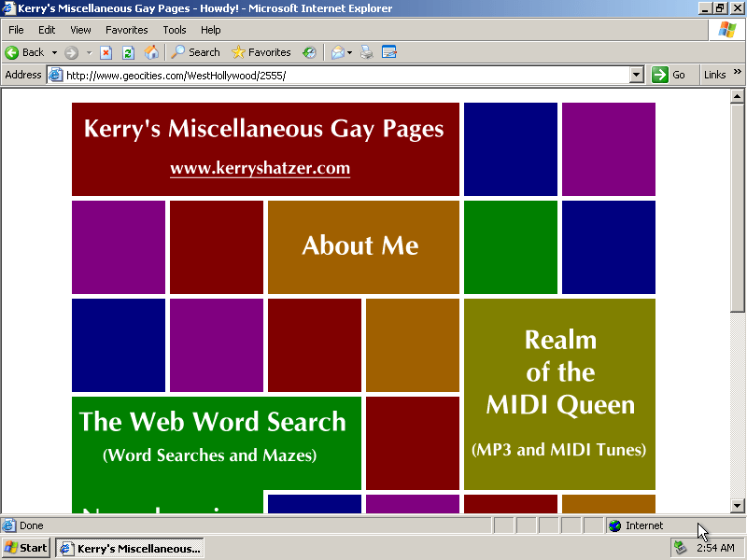
Task: Open the Search toolbar button
Action: (195, 52)
